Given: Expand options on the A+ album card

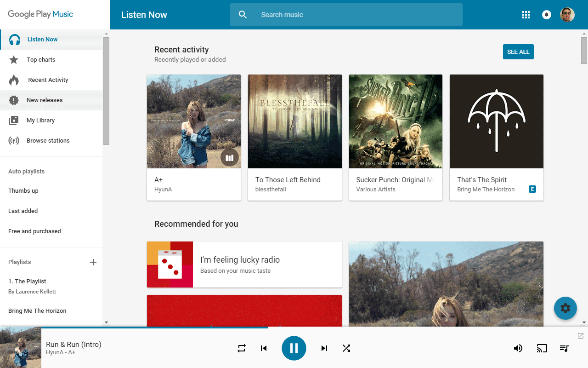Looking at the screenshot, I should click(x=229, y=157).
